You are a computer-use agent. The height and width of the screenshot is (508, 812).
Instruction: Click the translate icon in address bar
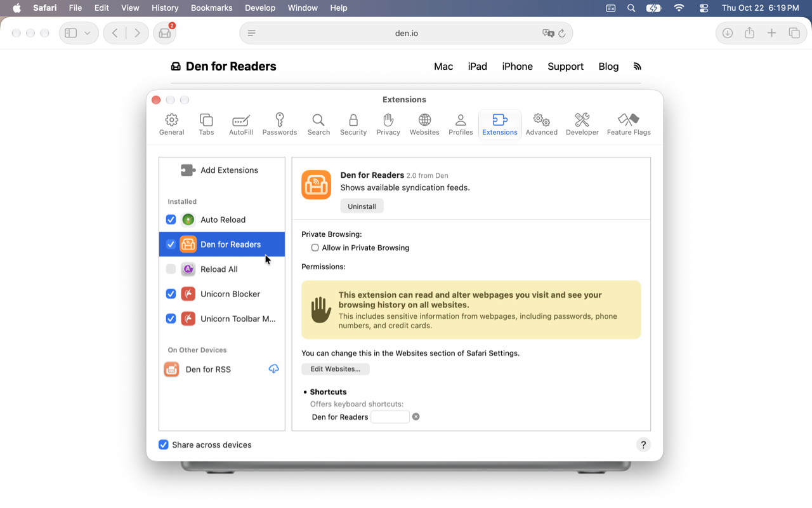pos(548,33)
